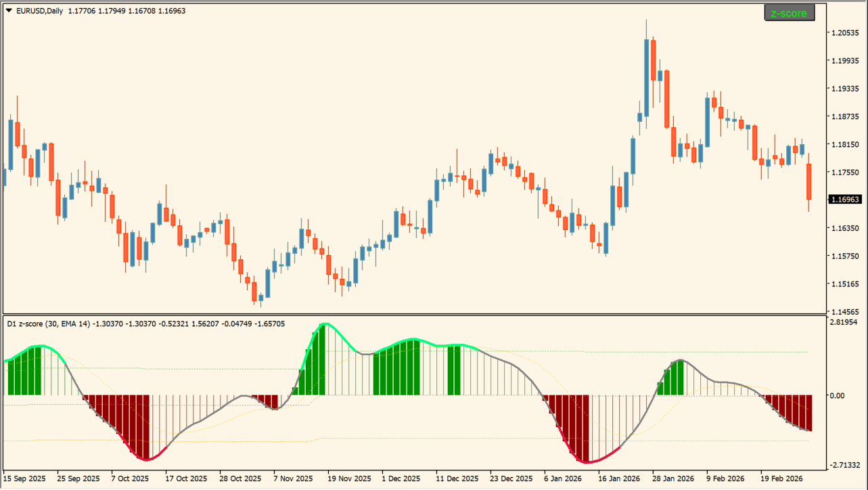This screenshot has width=868, height=490.
Task: Select the last red candle on right
Action: 808,181
